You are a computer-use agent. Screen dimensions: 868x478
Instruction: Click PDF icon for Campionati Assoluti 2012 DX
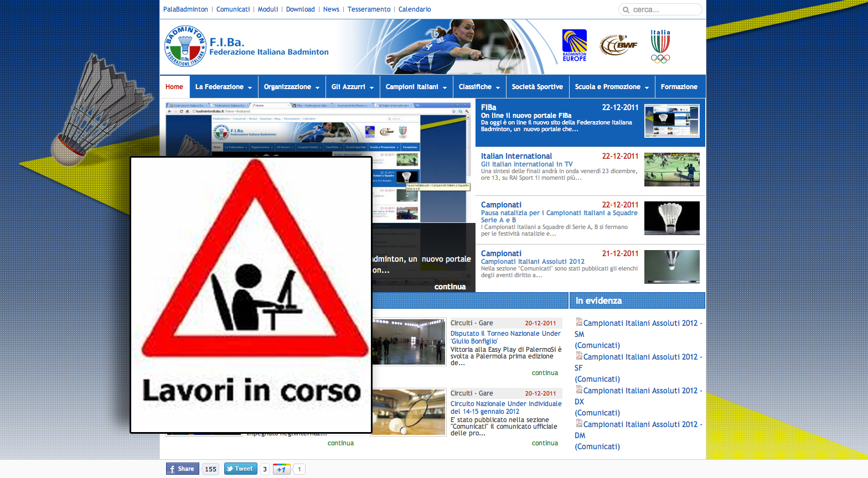tap(579, 389)
